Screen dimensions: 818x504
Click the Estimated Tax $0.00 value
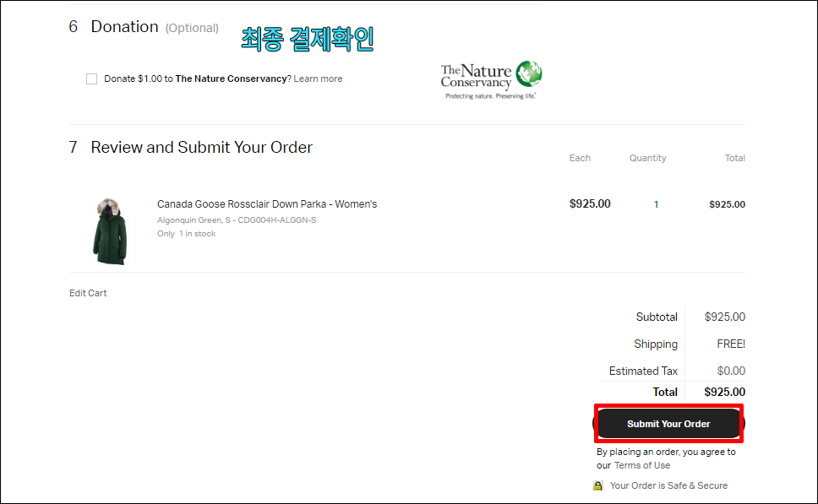[x=731, y=371]
